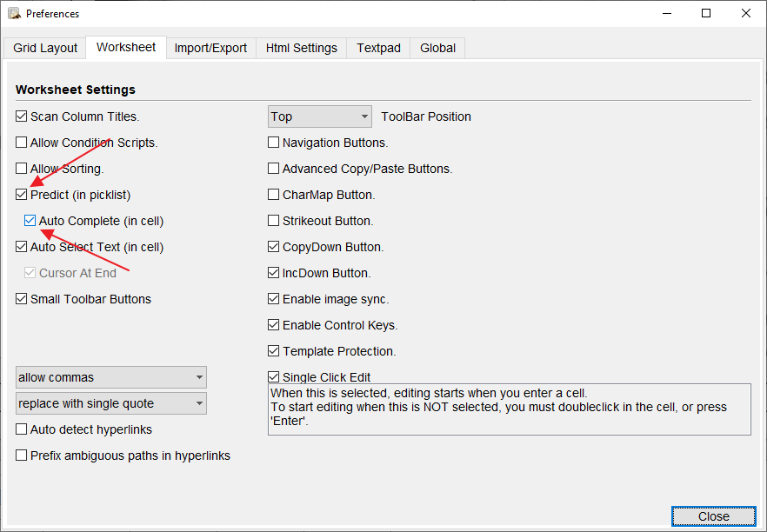Enable Allow Condition Scripts option

pos(22,143)
